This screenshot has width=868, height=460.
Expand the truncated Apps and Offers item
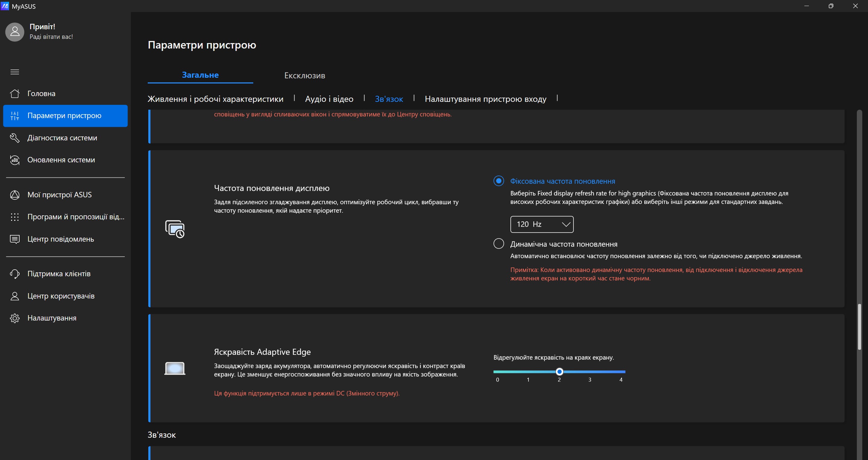pyautogui.click(x=76, y=217)
